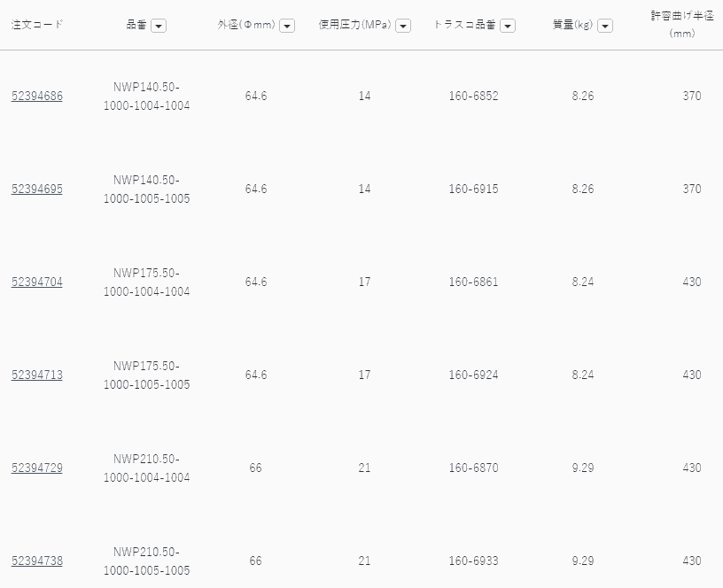This screenshot has height=588, width=723.
Task: Click the 許容曲げ半径 column header
Action: (x=682, y=25)
